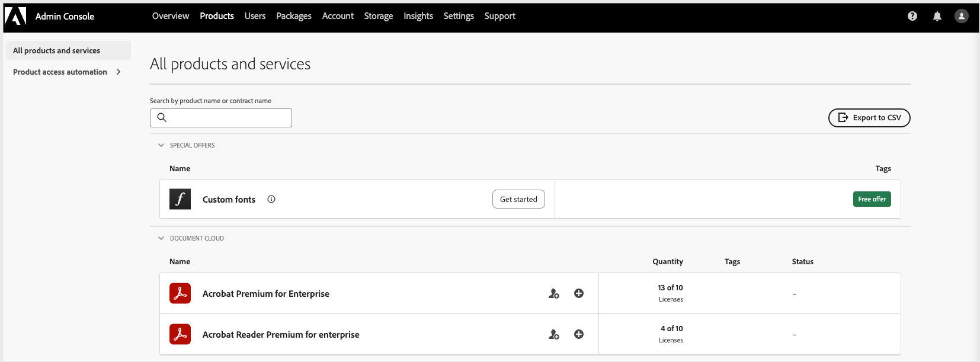Click the Export to CSV button

[869, 117]
